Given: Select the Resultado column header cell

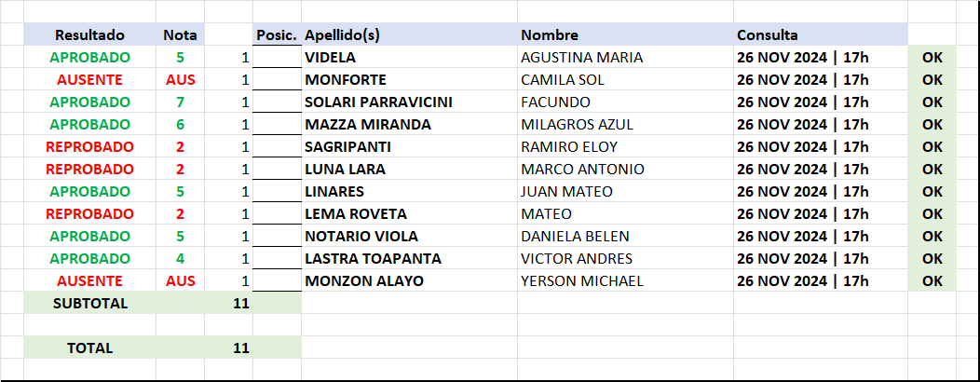Looking at the screenshot, I should (x=90, y=35).
